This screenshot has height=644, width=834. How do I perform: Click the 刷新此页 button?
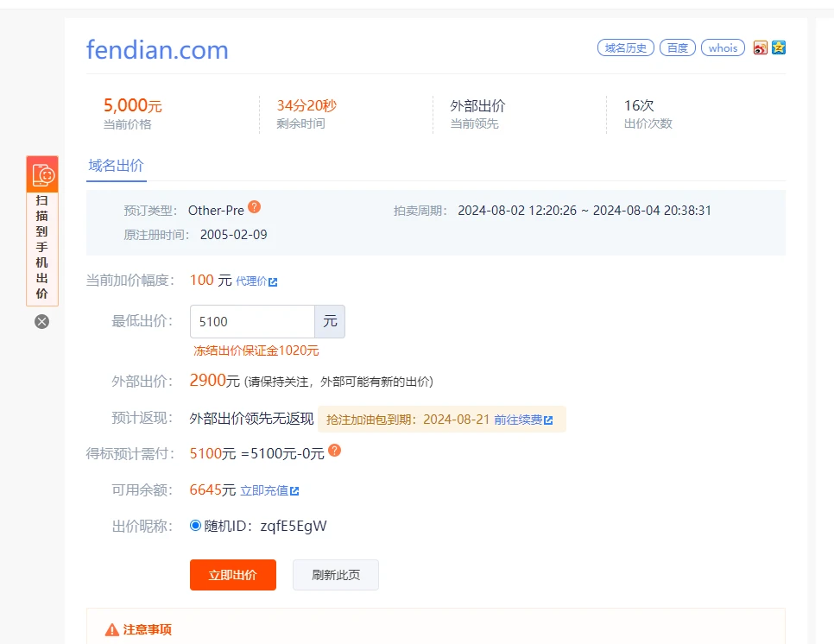pyautogui.click(x=335, y=575)
